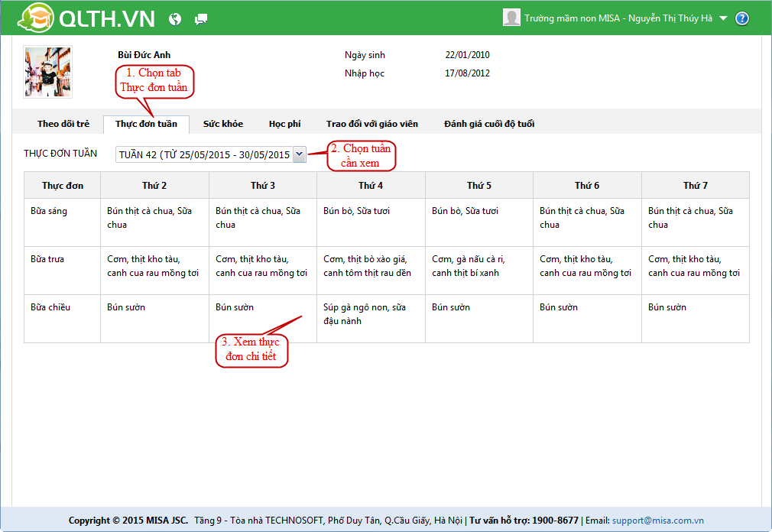
Task: Click the Thứ 2 column header
Action: click(154, 186)
